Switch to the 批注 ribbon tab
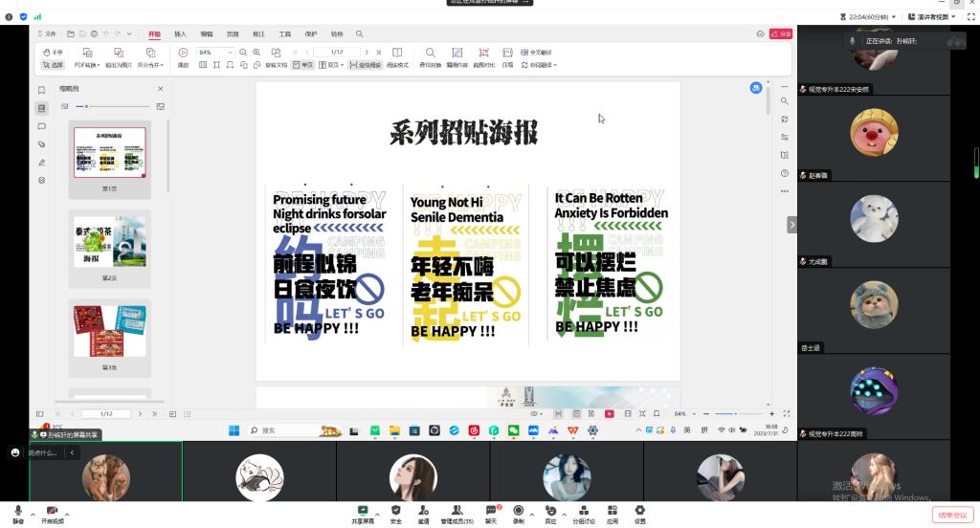This screenshot has height=528, width=980. [x=258, y=33]
